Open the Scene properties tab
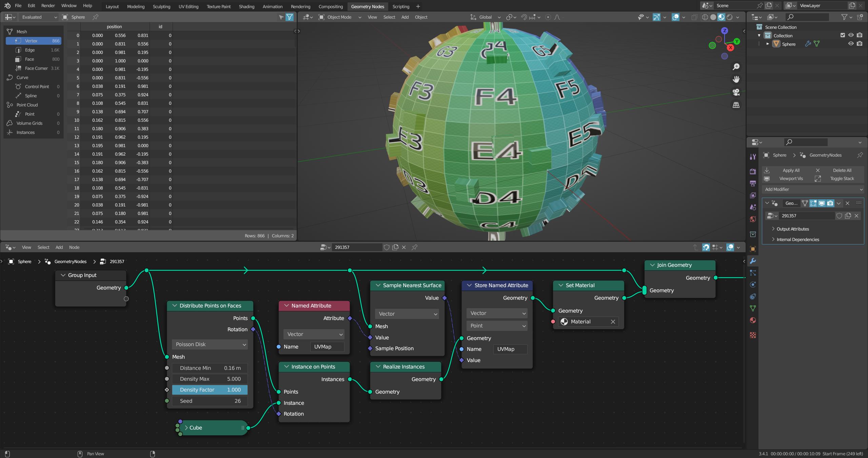The width and height of the screenshot is (868, 458). pyautogui.click(x=753, y=207)
